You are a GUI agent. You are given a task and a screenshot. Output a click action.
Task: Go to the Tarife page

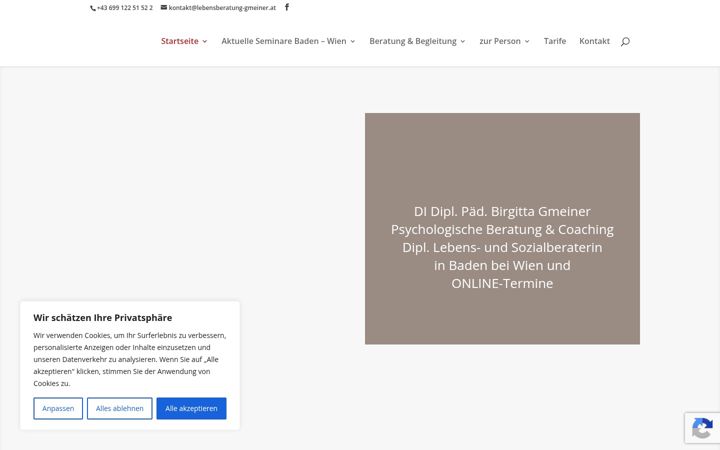click(x=555, y=41)
